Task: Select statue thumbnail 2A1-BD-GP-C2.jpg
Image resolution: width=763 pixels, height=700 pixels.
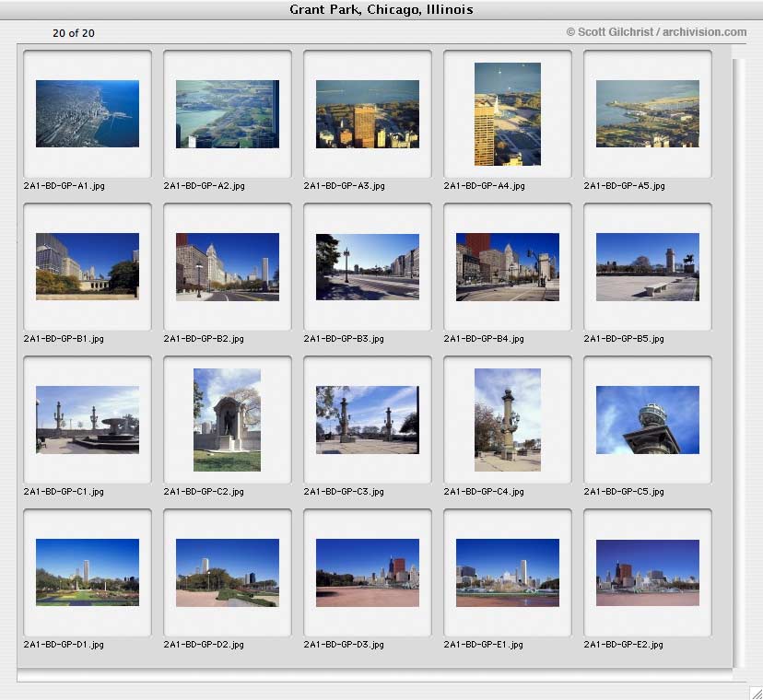Action: pyautogui.click(x=228, y=420)
